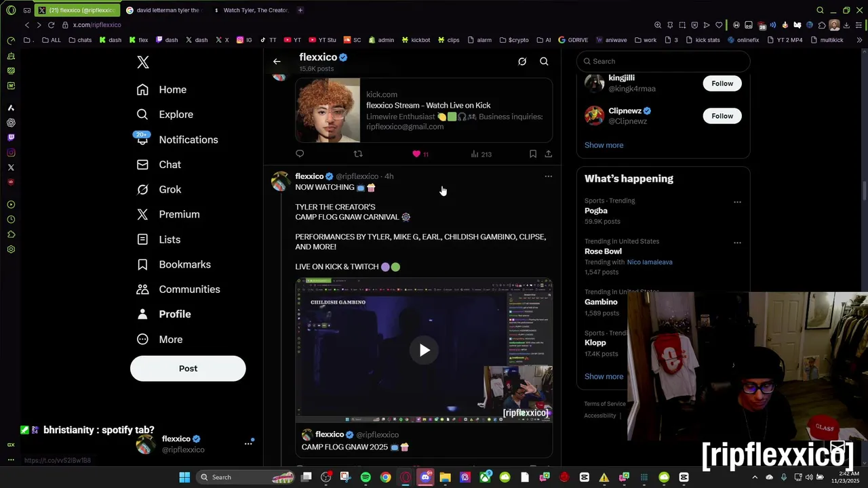Open history clock in Opera sidebar

[11, 220]
